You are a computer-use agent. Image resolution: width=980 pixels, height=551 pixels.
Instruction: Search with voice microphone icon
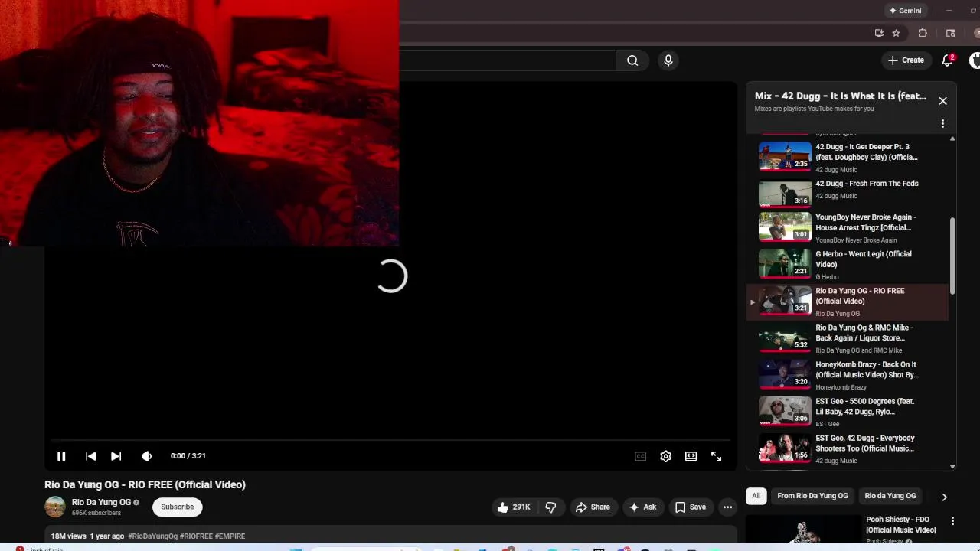click(x=668, y=60)
